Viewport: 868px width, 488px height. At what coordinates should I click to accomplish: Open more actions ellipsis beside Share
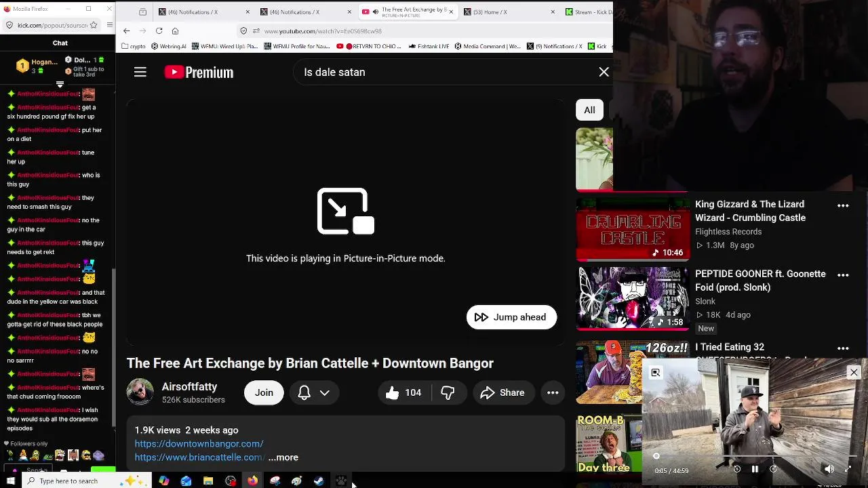553,392
